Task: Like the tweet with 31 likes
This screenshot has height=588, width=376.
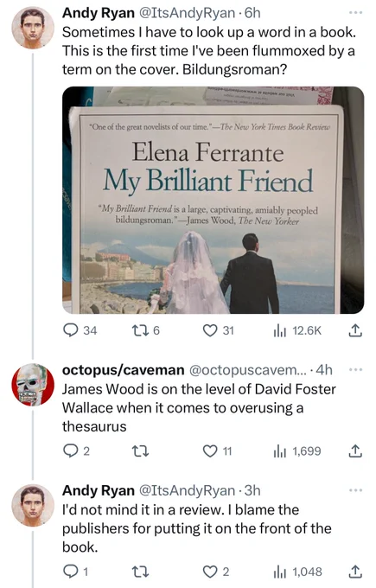Action: [x=218, y=330]
